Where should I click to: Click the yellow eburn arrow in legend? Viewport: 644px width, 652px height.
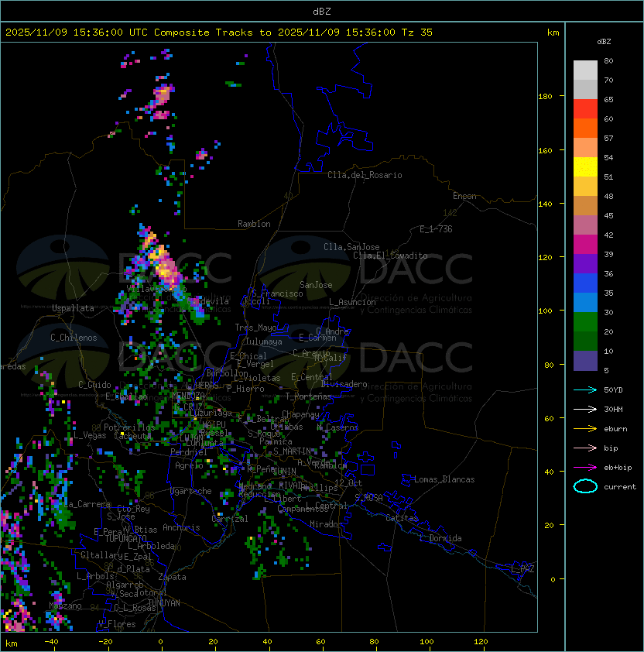tap(585, 429)
